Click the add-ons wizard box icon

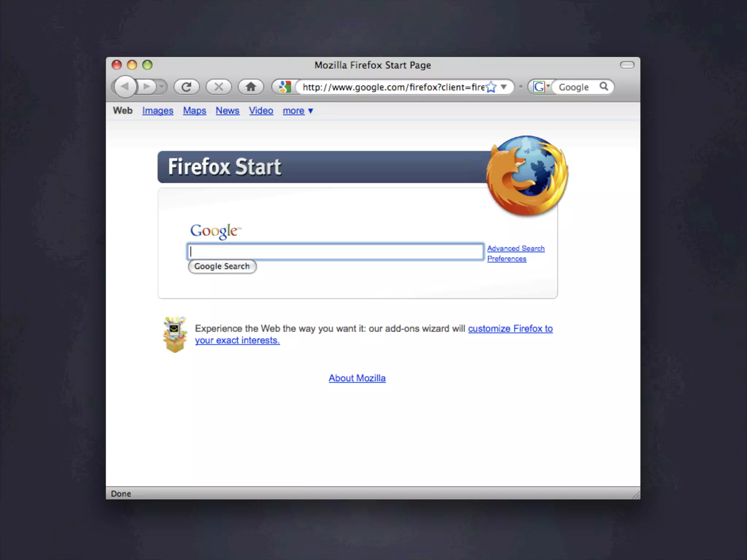175,334
